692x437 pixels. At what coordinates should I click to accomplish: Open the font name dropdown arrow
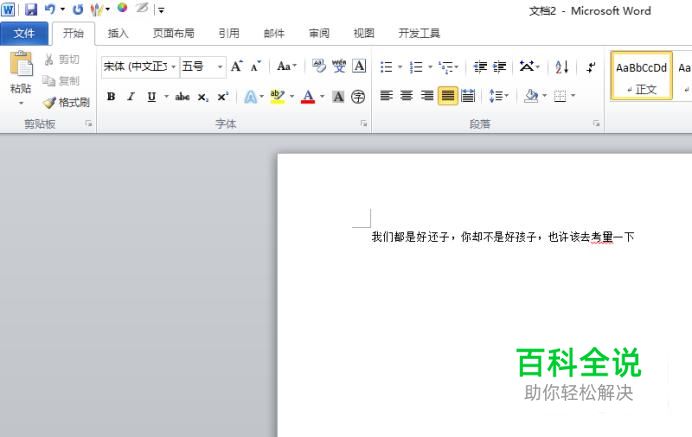(x=174, y=67)
